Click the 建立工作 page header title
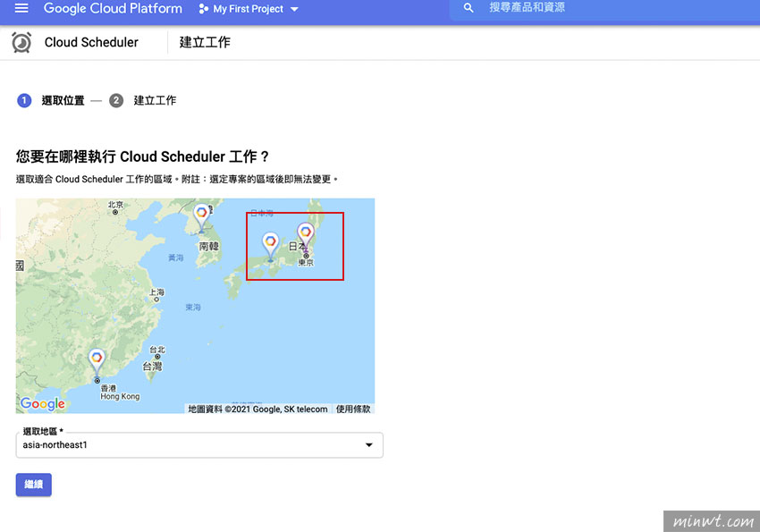 205,42
